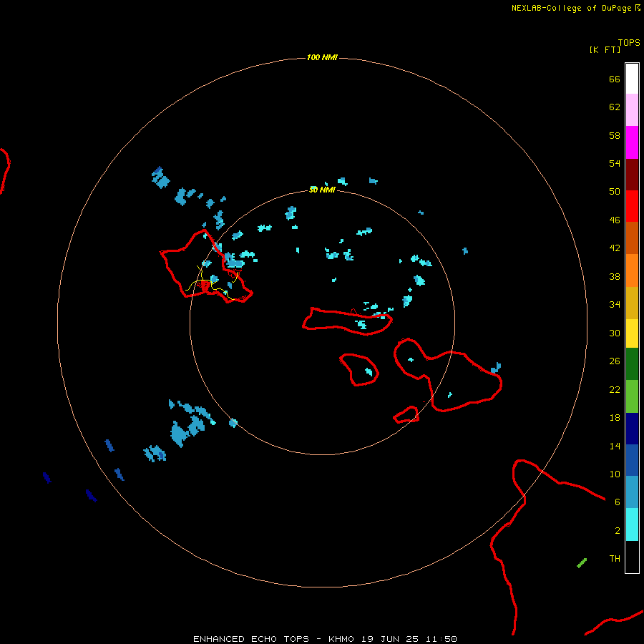This screenshot has height=644, width=644.
Task: Select the cyan swatch in the legend
Action: coord(632,525)
